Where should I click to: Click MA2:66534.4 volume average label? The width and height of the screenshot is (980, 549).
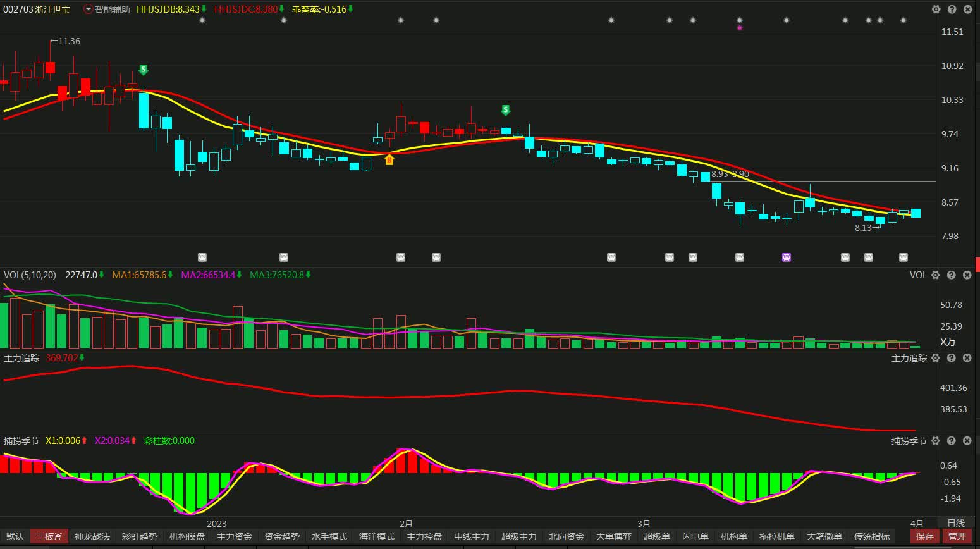click(x=208, y=275)
